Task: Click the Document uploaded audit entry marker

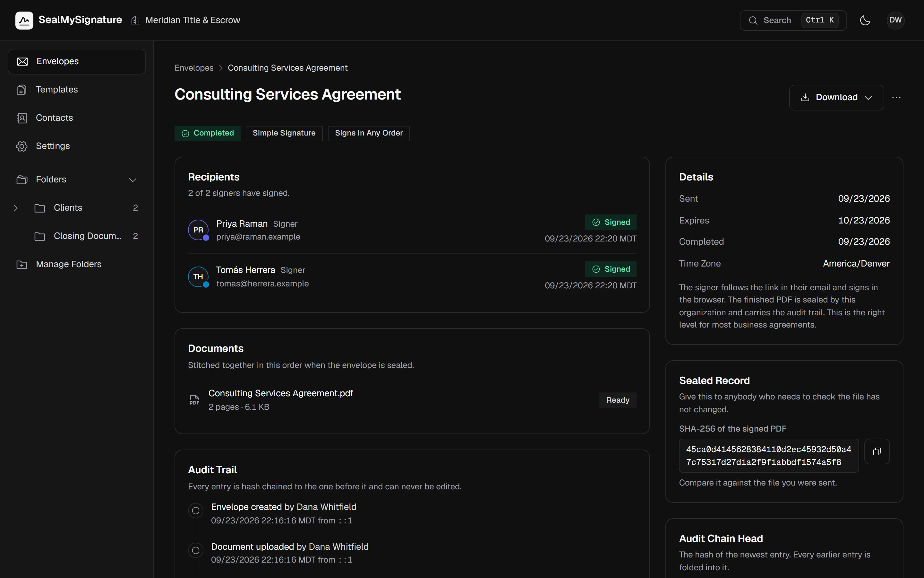Action: pyautogui.click(x=195, y=550)
